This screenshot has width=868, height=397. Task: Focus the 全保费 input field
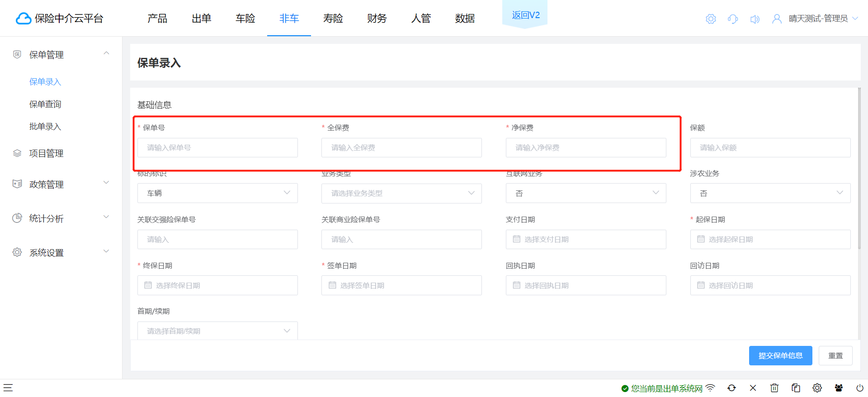(x=401, y=147)
